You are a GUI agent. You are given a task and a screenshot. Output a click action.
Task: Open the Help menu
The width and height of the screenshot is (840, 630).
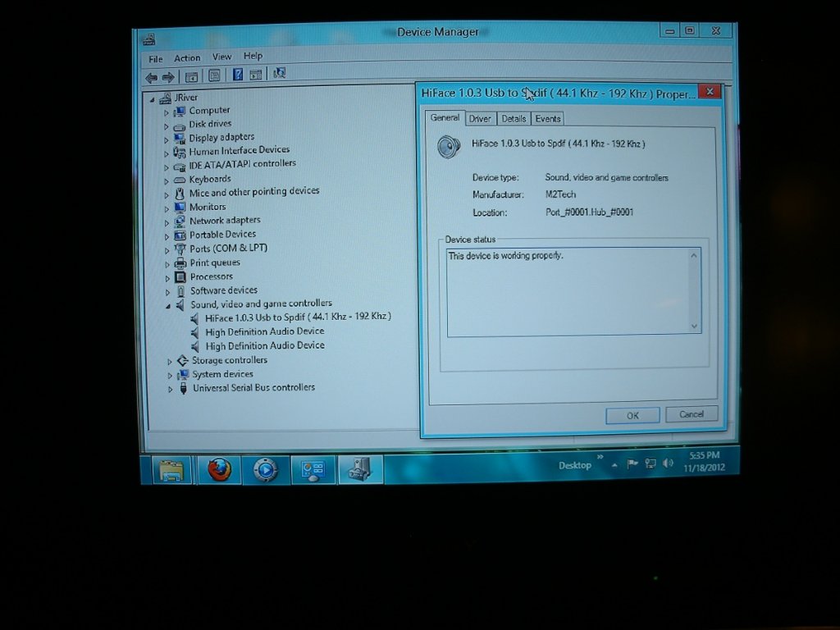[253, 56]
